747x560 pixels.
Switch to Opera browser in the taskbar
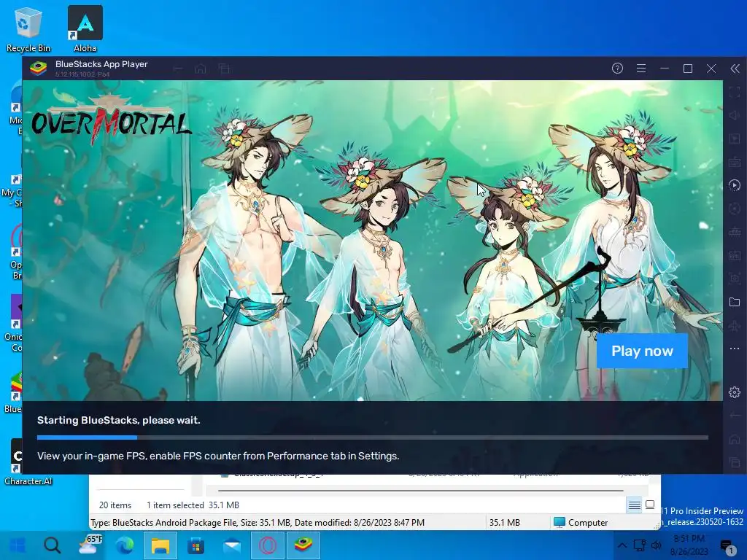click(x=268, y=545)
